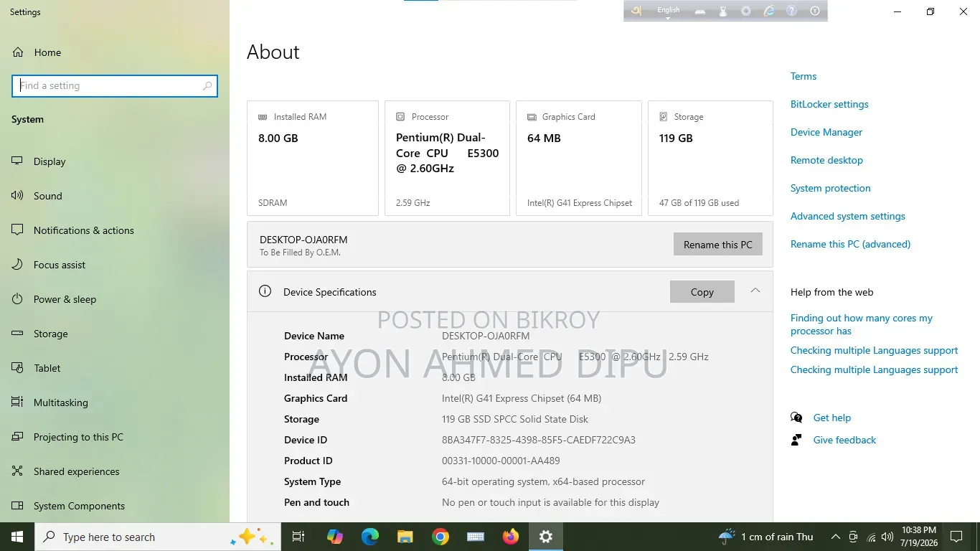The image size is (980, 551).
Task: Open Notifications & actions settings
Action: (115, 230)
